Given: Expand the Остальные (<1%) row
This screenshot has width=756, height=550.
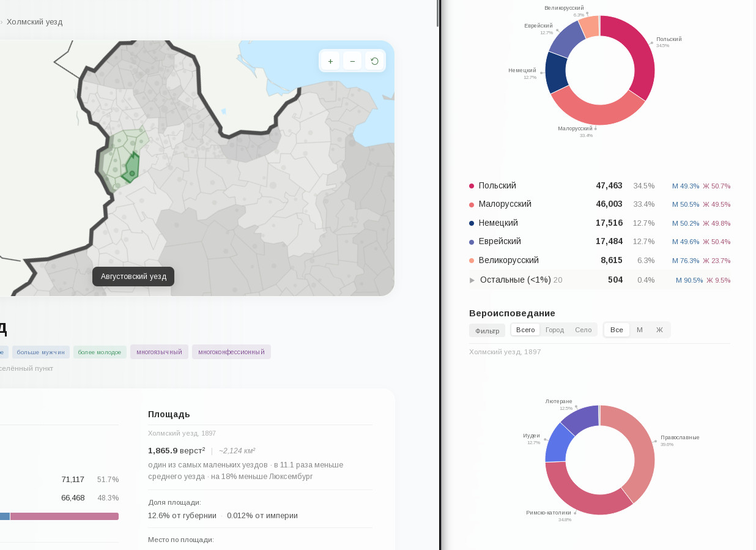Looking at the screenshot, I should coord(599,280).
